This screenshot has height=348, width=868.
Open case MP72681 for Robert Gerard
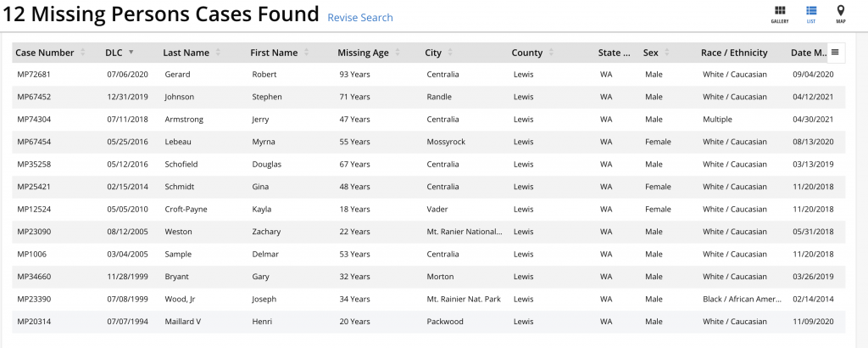point(34,75)
